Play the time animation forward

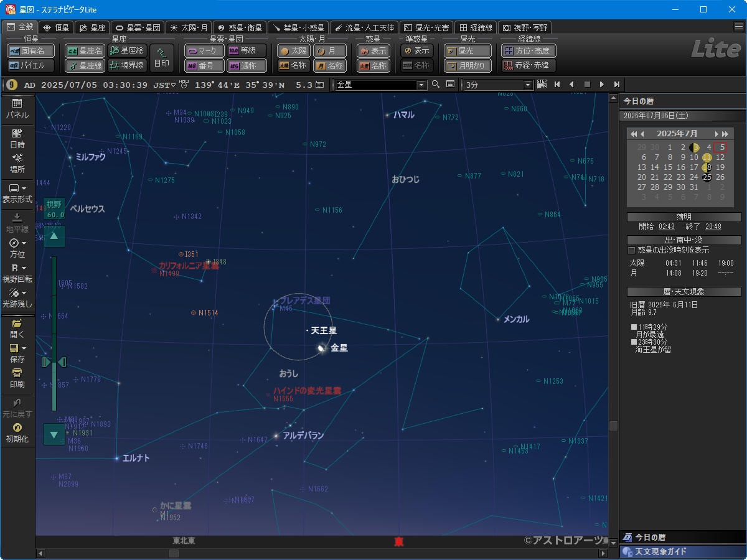tap(601, 85)
